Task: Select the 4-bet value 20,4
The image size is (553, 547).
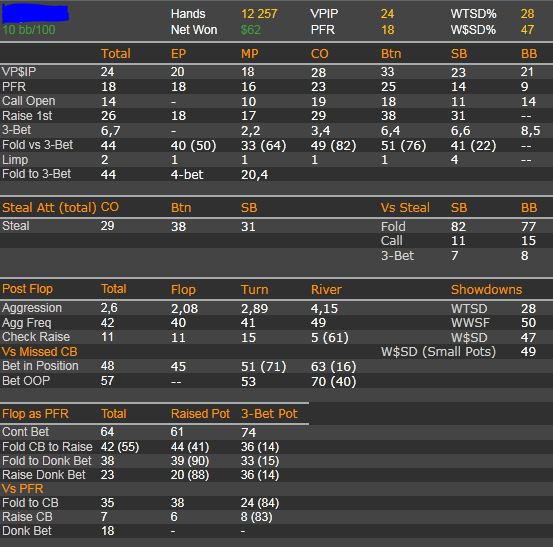Action: click(x=254, y=174)
